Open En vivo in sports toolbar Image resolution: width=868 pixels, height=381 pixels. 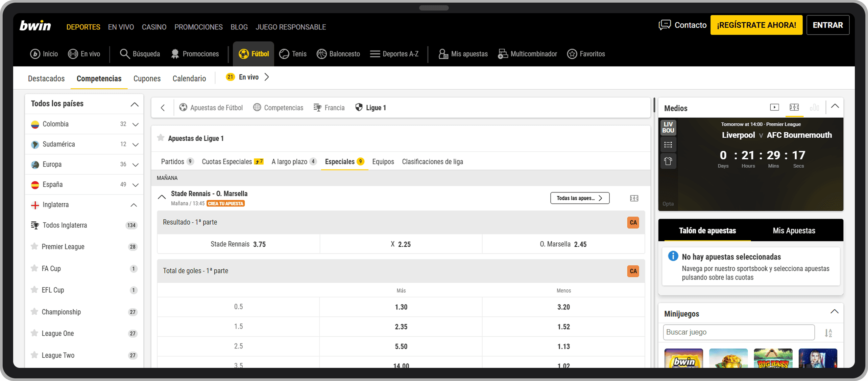pos(84,54)
